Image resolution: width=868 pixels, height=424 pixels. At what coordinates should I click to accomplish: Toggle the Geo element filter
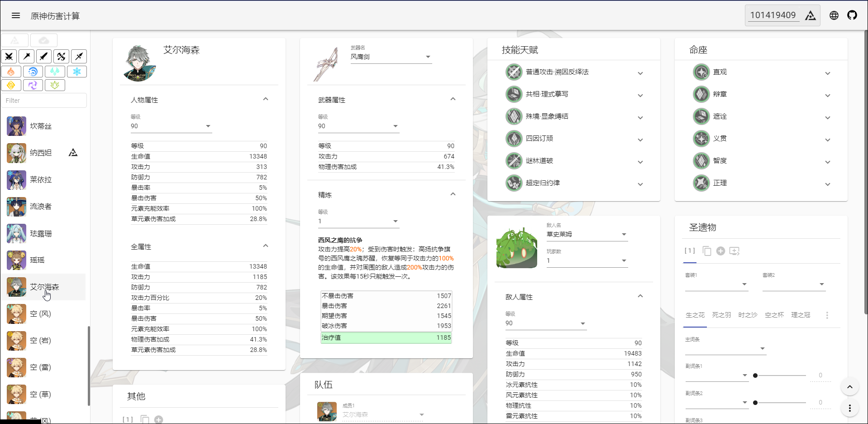[x=11, y=85]
